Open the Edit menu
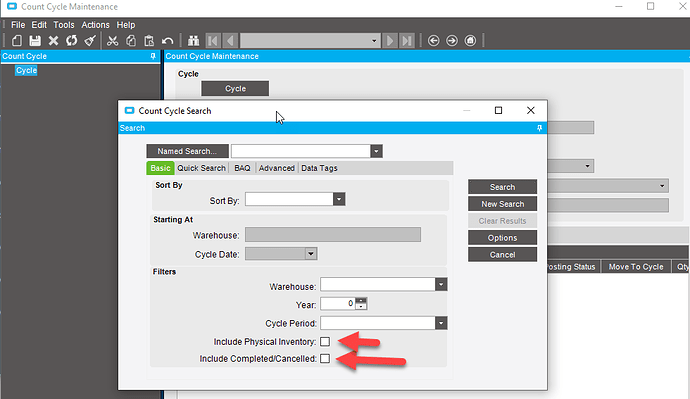This screenshot has height=399, width=690. pos(39,25)
